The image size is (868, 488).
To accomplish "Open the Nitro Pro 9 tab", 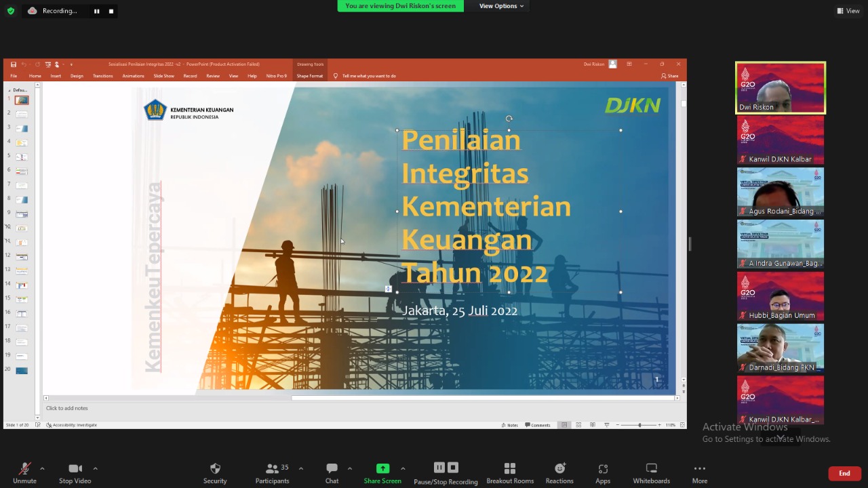I will [x=277, y=76].
